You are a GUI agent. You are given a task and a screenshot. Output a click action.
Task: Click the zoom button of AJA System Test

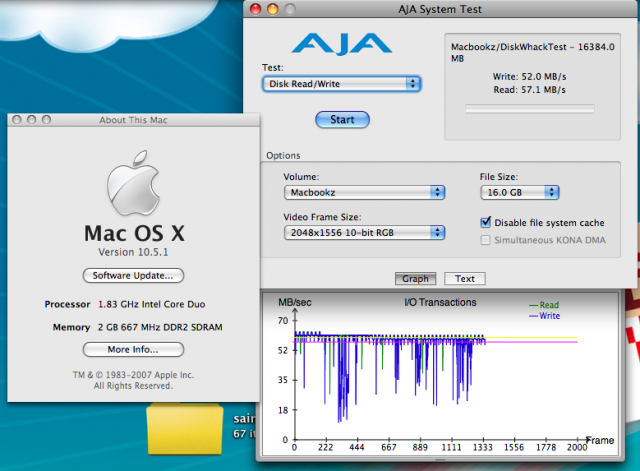pyautogui.click(x=290, y=9)
